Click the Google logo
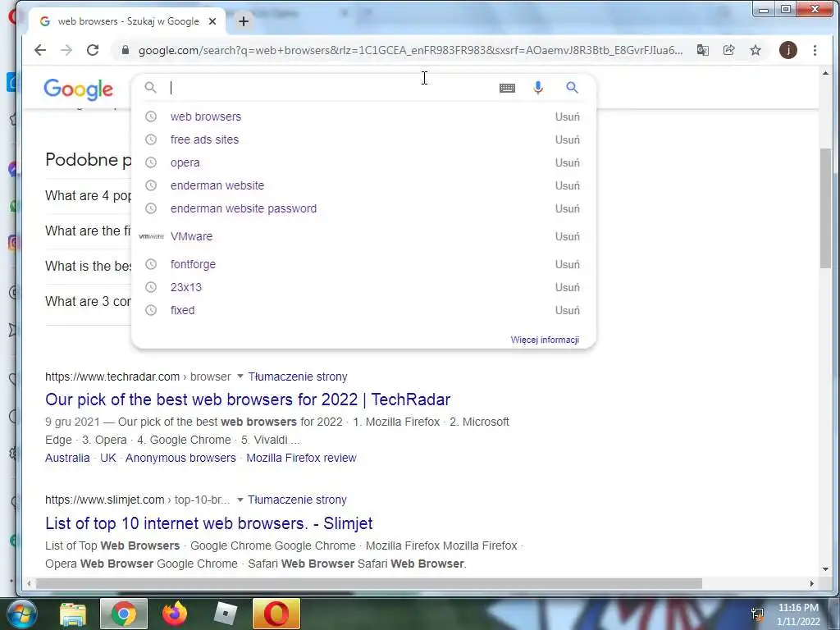This screenshot has height=630, width=840. coord(78,89)
